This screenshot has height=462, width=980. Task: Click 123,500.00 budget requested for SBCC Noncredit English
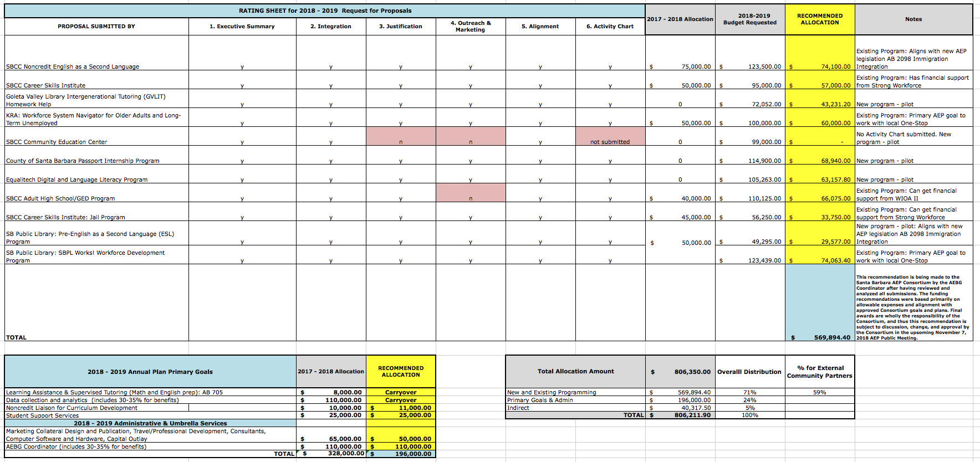pos(764,66)
